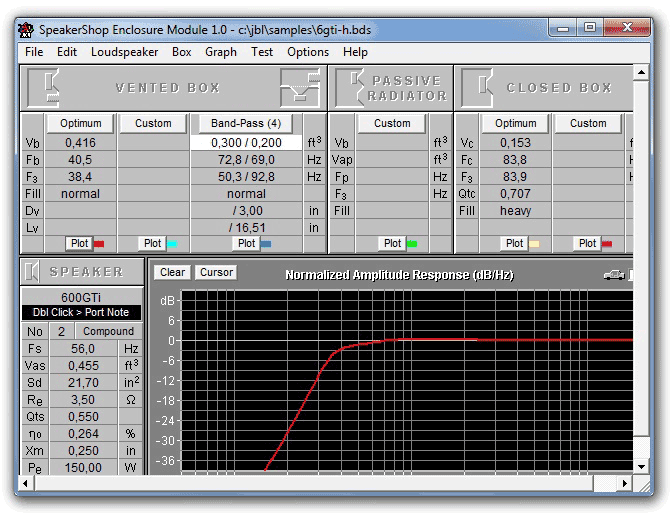672x520 pixels.
Task: Click the Band-Pass Vb value field 0,300 / 0,200
Action: pos(246,143)
